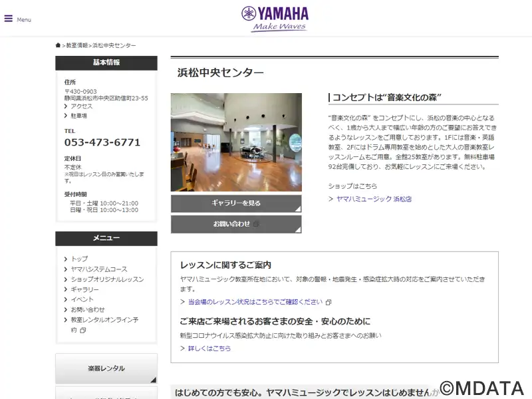Click the corner arrow on 楽器レンタル button
Image resolution: width=532 pixels, height=399 pixels.
(154, 380)
